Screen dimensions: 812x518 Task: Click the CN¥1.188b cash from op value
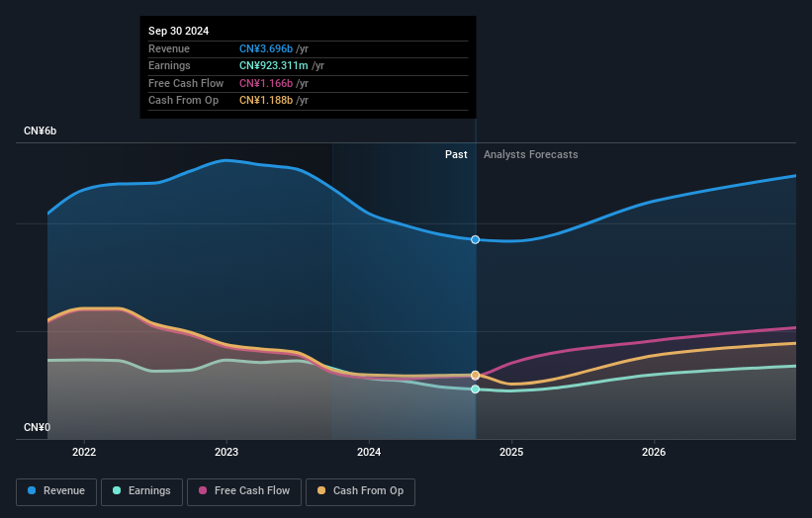[x=266, y=101]
